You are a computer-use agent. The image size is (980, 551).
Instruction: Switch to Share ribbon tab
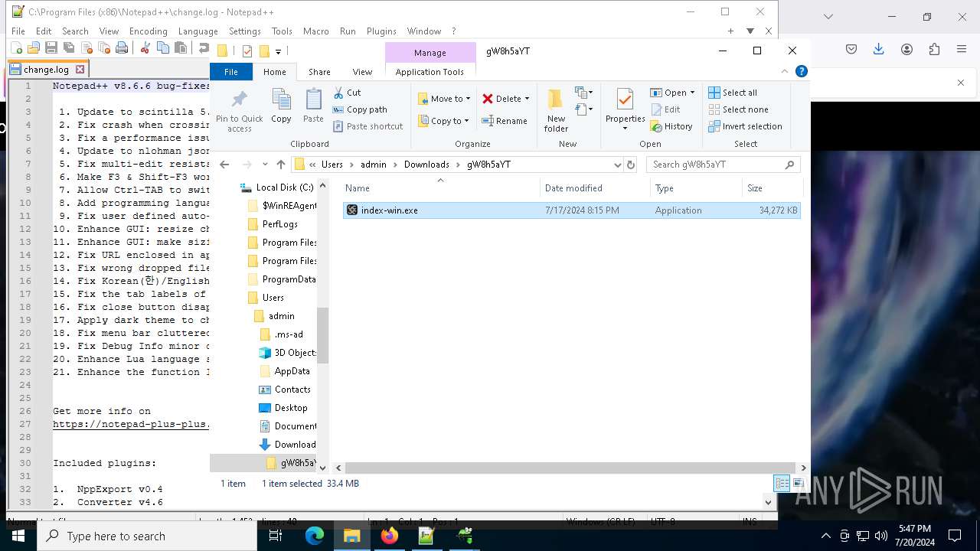[319, 72]
